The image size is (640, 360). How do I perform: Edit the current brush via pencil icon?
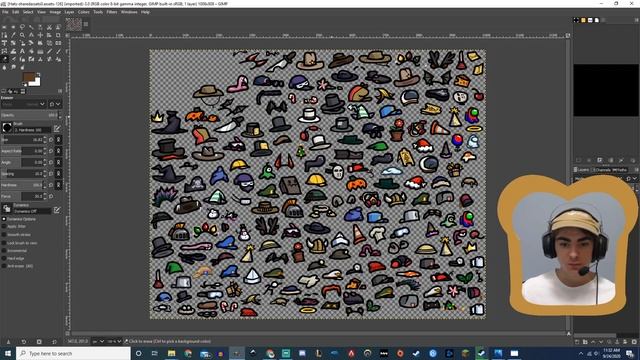pyautogui.click(x=57, y=129)
